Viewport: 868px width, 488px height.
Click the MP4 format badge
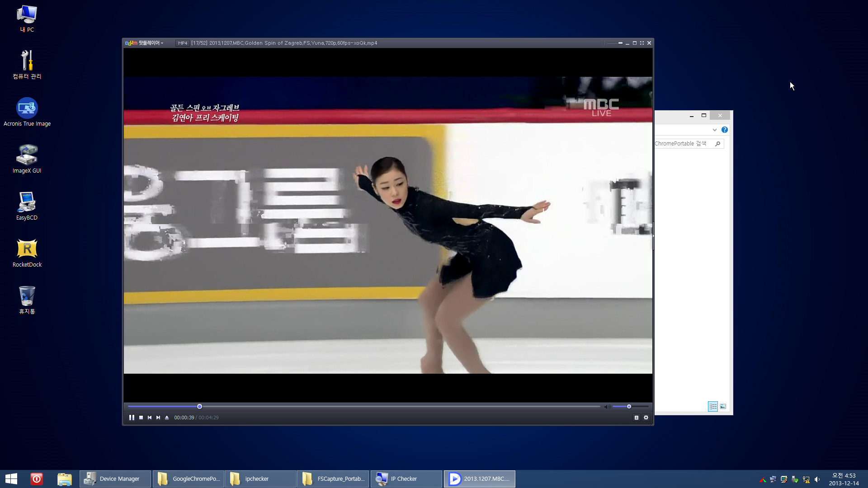(x=183, y=43)
